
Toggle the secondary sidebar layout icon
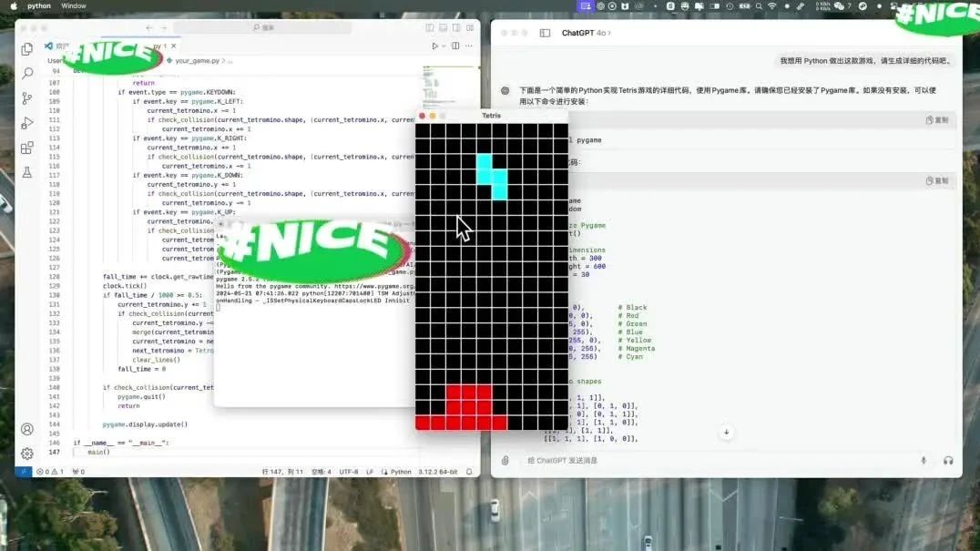coord(456,27)
